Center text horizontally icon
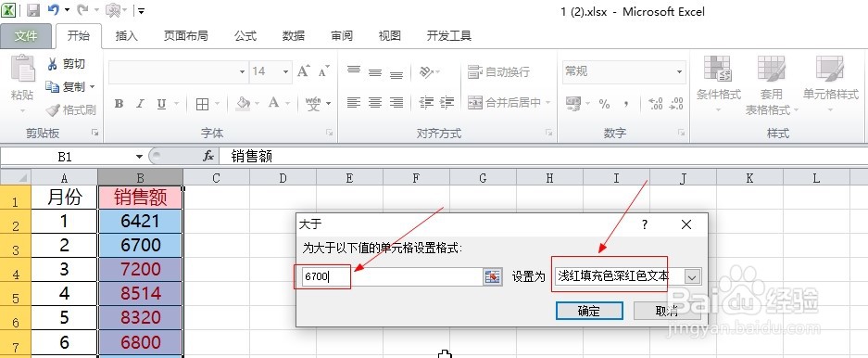This screenshot has height=358, width=868. (x=375, y=102)
